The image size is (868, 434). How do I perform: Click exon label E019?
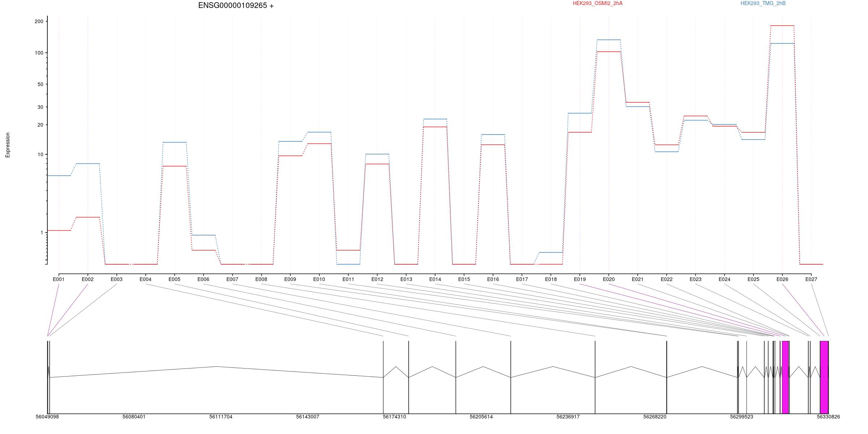pos(580,279)
